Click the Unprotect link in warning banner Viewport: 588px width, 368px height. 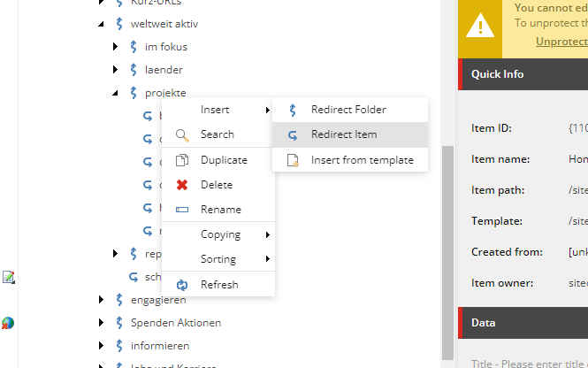point(561,42)
